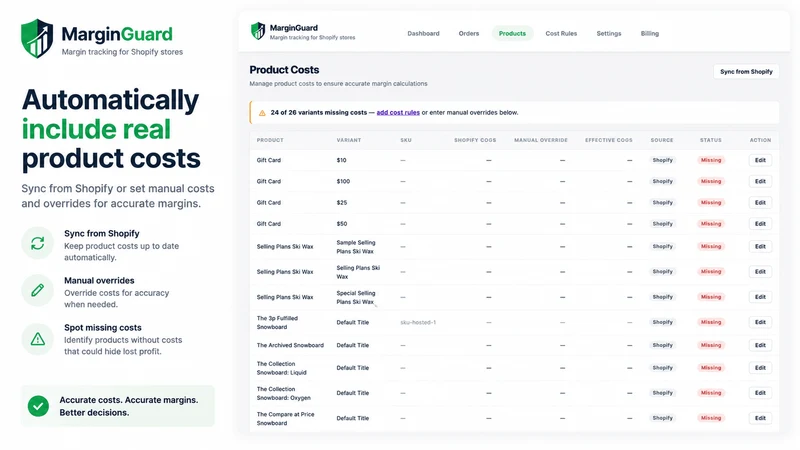Edit the Gift Card $100 variant cost
The image size is (800, 450).
(x=760, y=182)
